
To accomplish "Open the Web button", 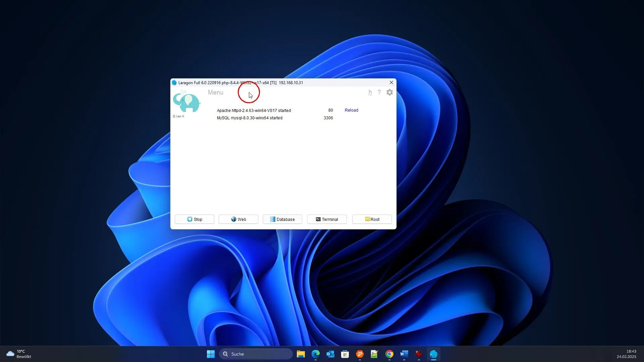I will click(x=238, y=219).
